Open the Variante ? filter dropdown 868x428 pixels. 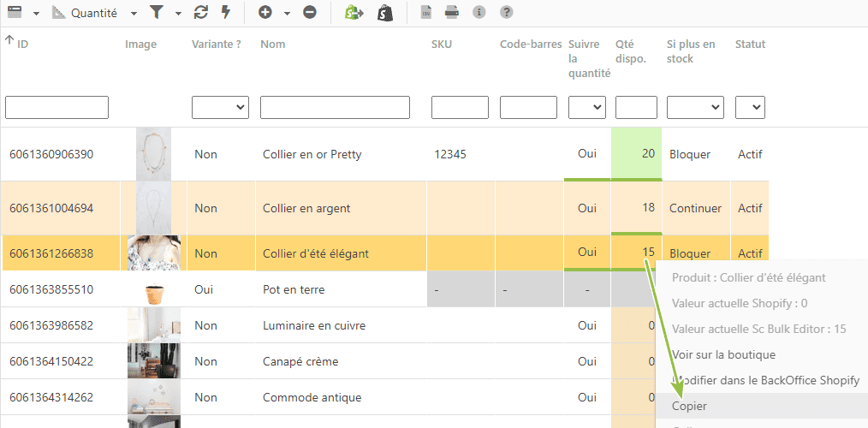point(220,107)
